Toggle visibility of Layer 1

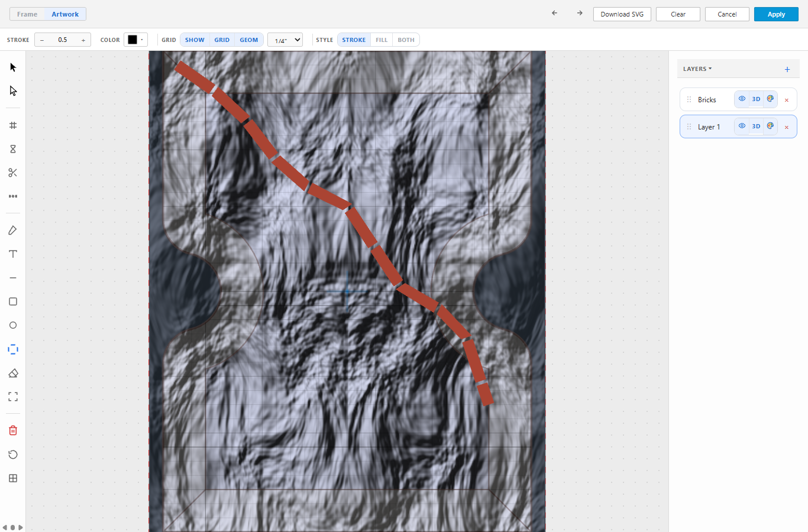click(742, 126)
